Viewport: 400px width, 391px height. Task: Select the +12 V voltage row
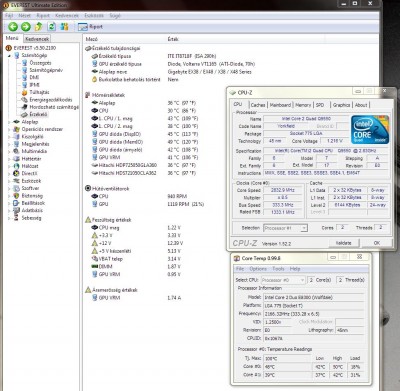click(137, 243)
